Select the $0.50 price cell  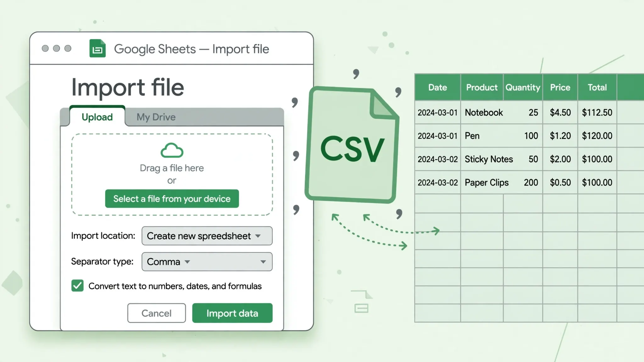point(560,182)
